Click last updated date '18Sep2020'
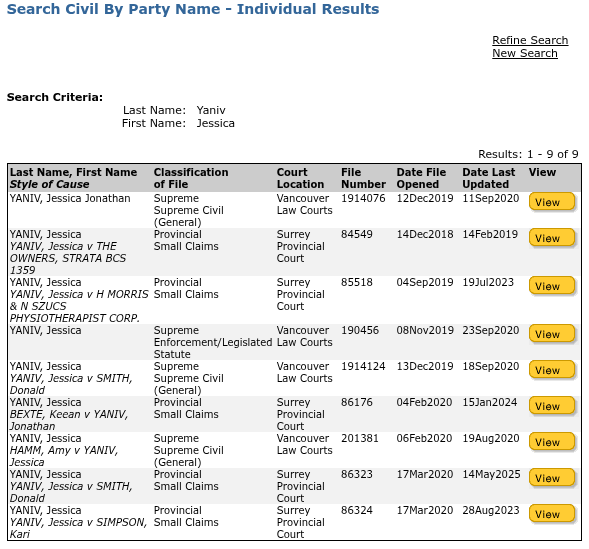This screenshot has width=589, height=549. point(491,367)
